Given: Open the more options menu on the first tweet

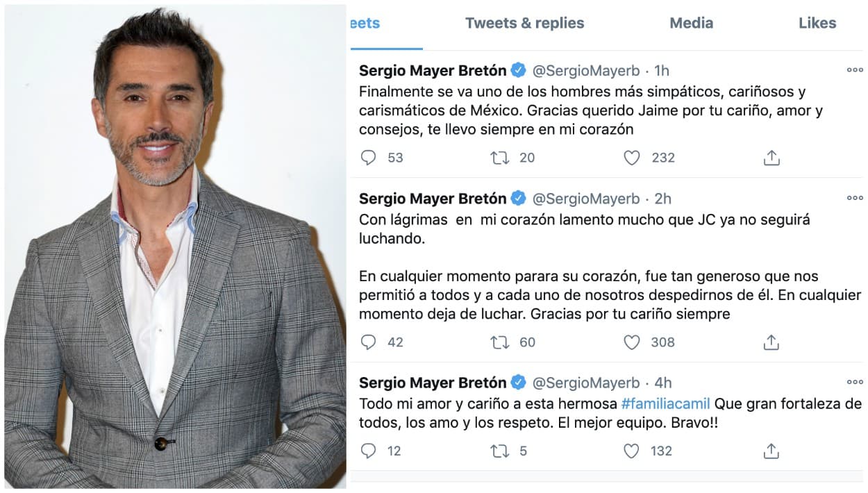Looking at the screenshot, I should coord(853,69).
